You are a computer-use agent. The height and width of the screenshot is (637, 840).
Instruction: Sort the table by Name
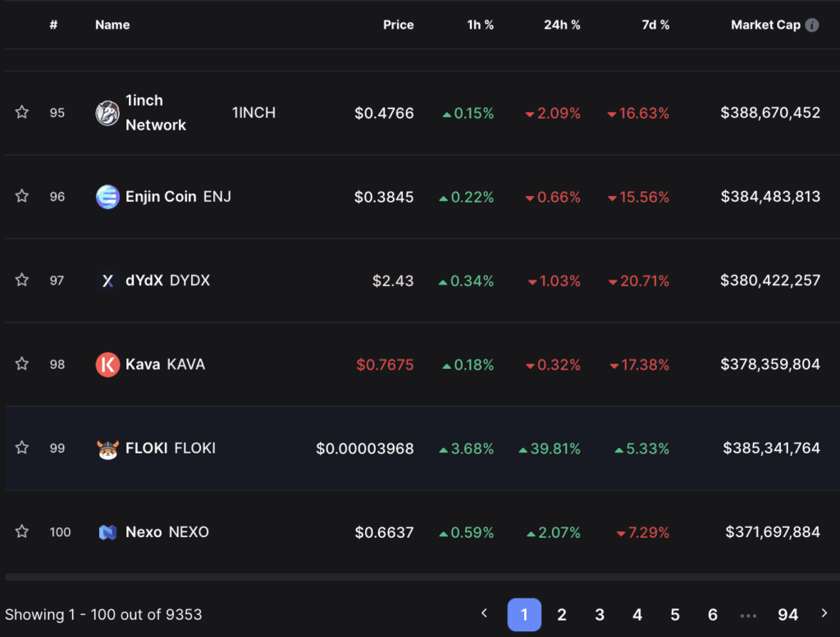pos(112,25)
